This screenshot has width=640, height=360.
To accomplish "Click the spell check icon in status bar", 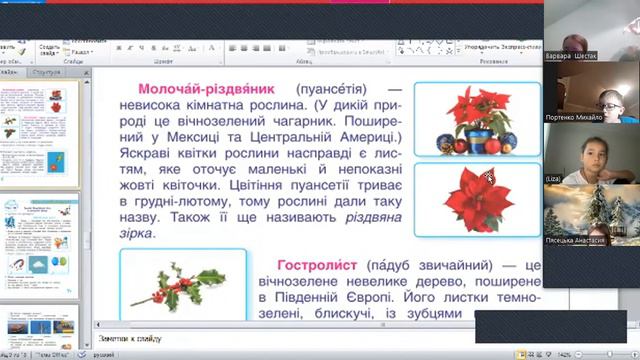I will 82,355.
